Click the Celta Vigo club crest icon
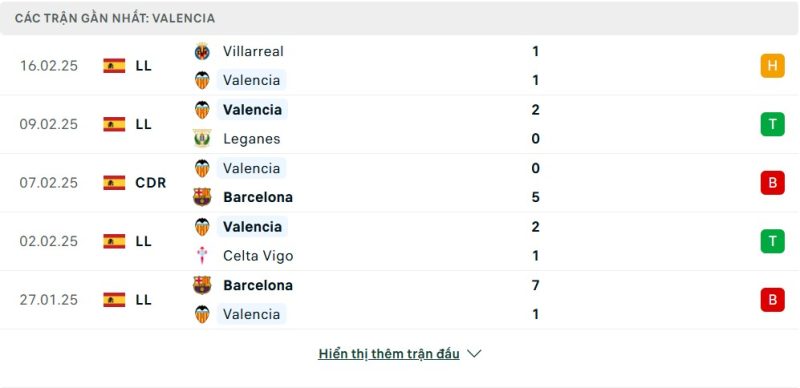The width and height of the screenshot is (800, 388). tap(202, 255)
